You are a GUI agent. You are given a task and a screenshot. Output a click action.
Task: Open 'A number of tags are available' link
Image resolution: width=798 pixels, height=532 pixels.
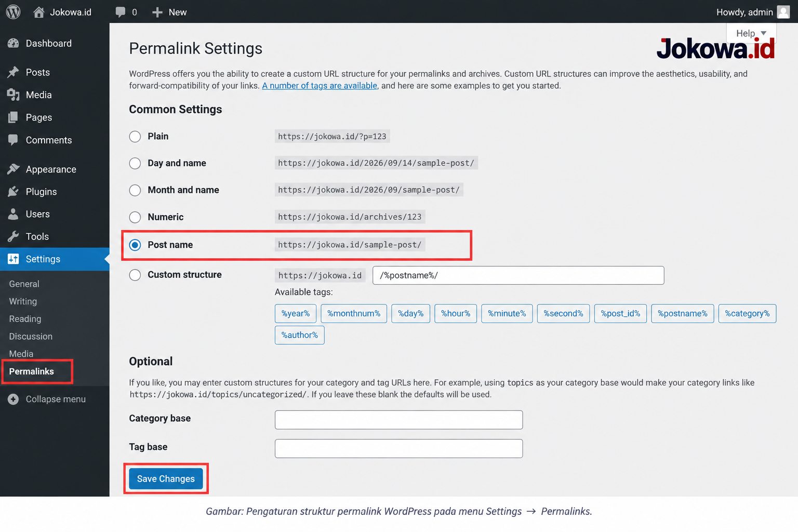tap(320, 86)
